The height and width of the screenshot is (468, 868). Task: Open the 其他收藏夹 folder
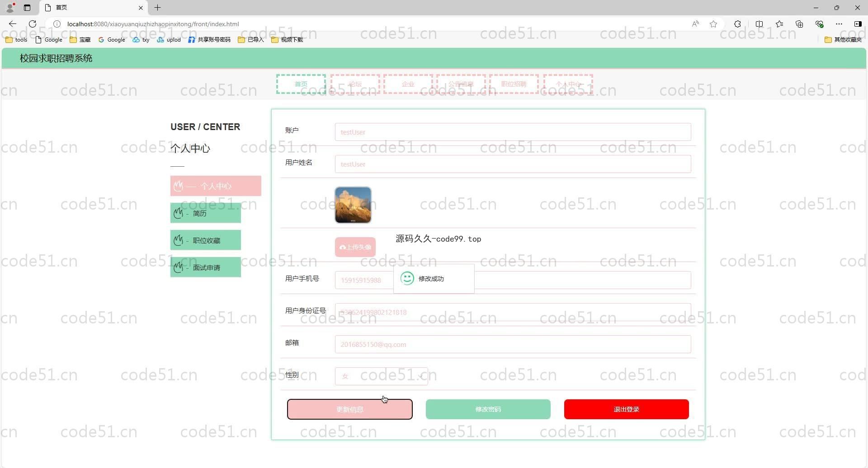click(843, 40)
